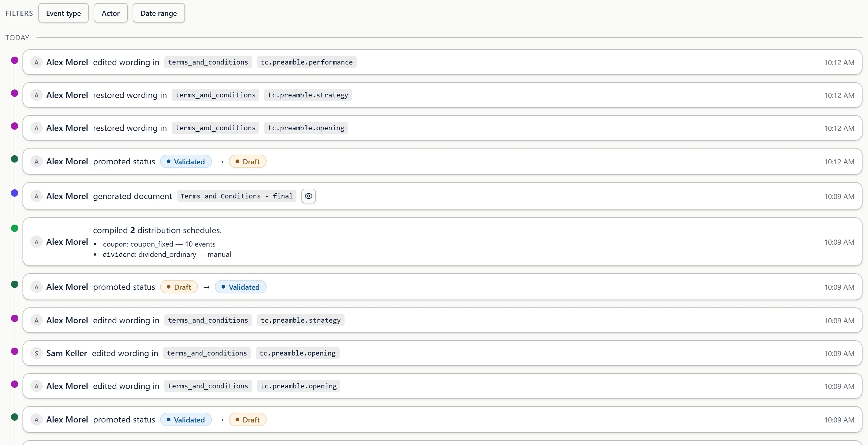This screenshot has width=868, height=445.
Task: Click the FILTERS label
Action: [x=19, y=13]
